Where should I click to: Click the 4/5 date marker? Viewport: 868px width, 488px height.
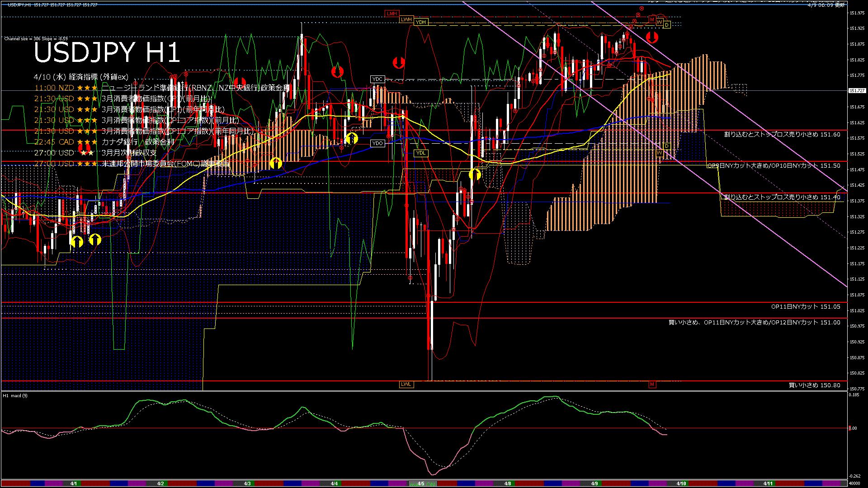(421, 483)
